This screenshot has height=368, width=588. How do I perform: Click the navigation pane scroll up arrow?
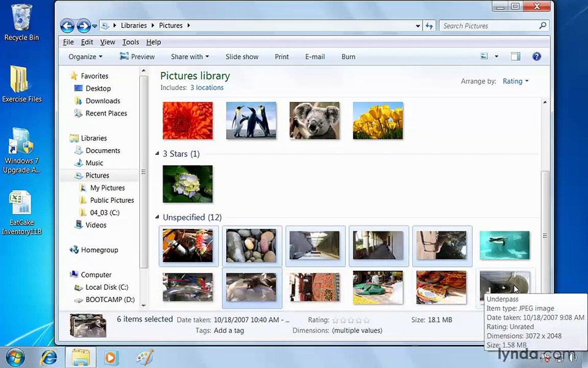[143, 71]
